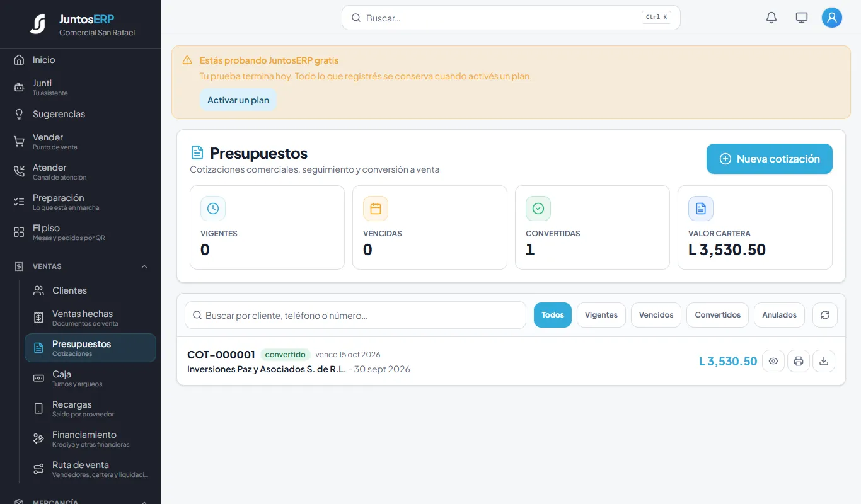The image size is (861, 504).
Task: Filter by Vigentes
Action: point(601,315)
